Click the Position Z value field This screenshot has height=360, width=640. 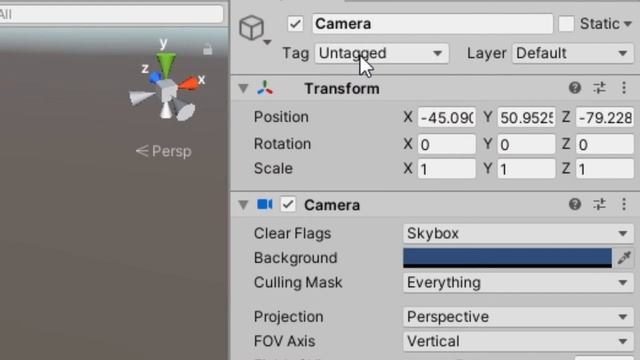(605, 118)
